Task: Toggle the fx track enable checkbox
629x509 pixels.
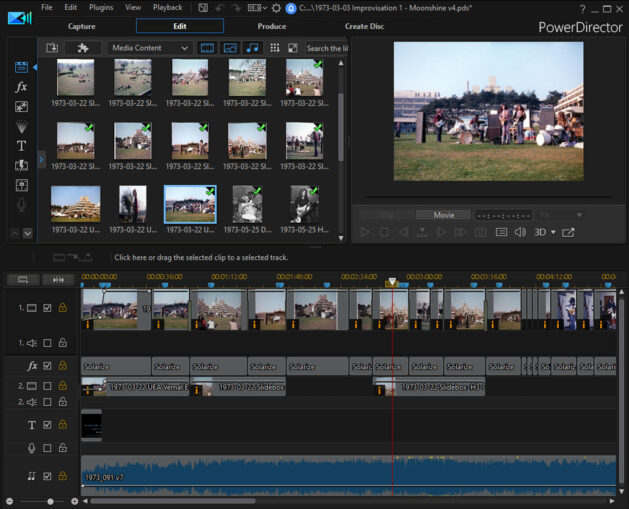Action: tap(47, 366)
